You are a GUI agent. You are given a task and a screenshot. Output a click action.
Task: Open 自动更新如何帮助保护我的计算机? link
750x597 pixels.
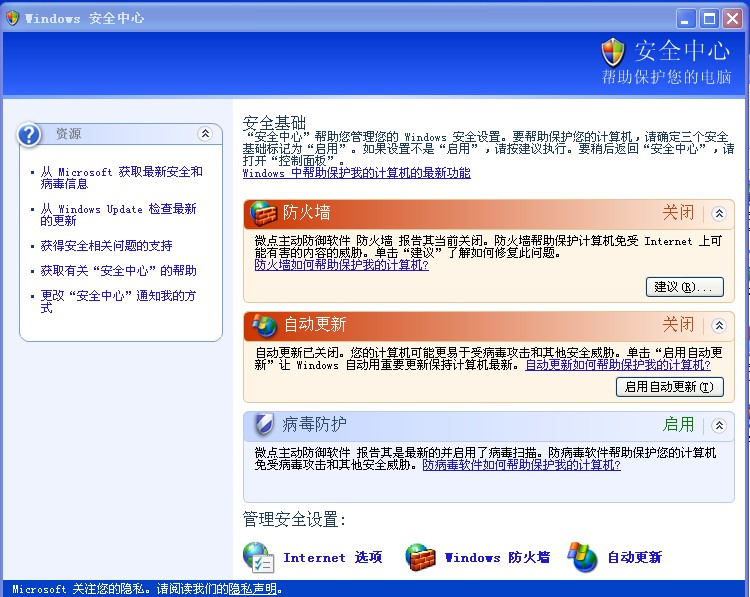(618, 365)
